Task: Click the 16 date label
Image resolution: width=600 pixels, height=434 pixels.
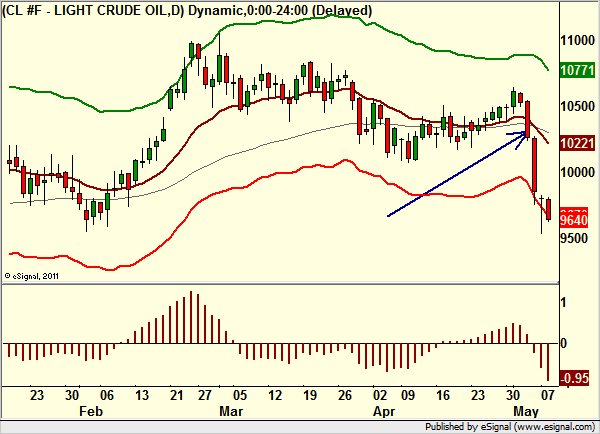Action: [443, 395]
